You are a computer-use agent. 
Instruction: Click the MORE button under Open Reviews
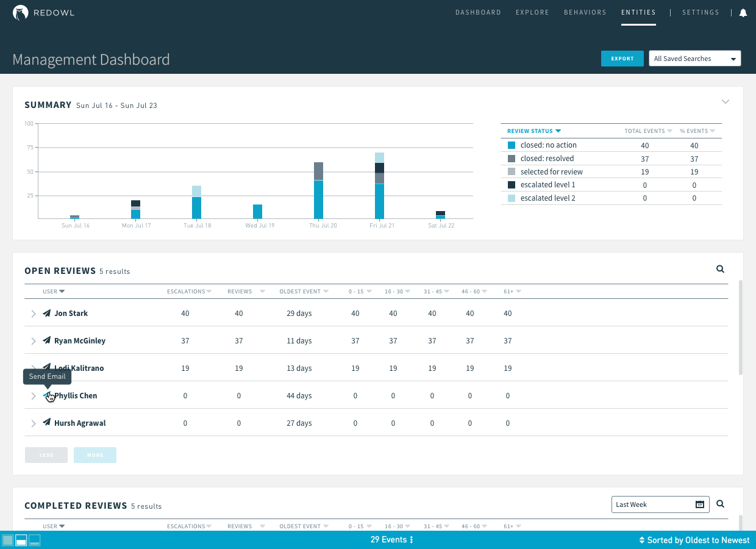pos(95,454)
